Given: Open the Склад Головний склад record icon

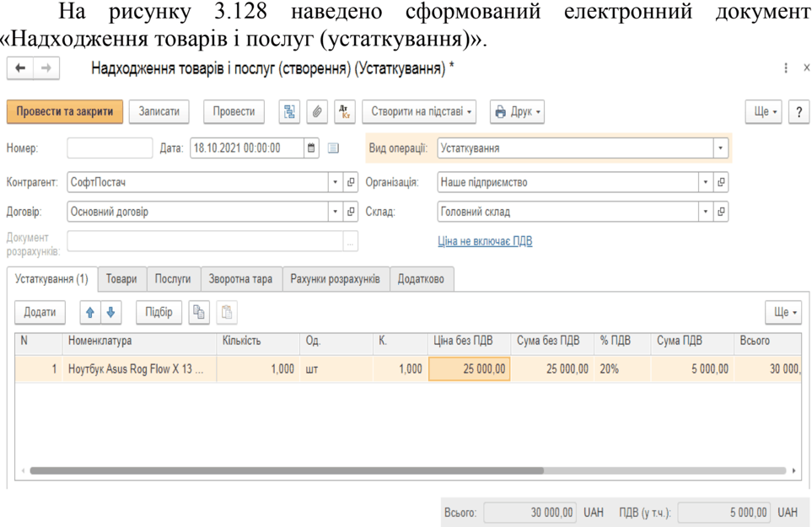Looking at the screenshot, I should tap(721, 212).
